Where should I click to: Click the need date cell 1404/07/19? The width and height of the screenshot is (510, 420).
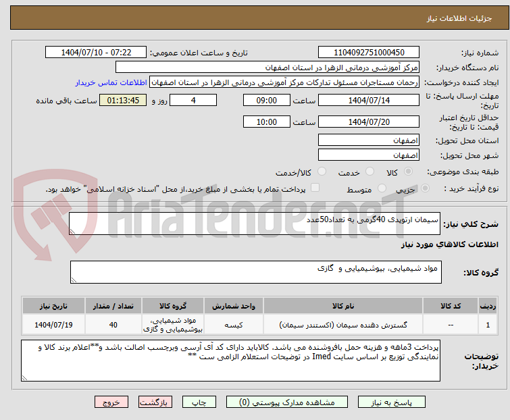(53, 324)
